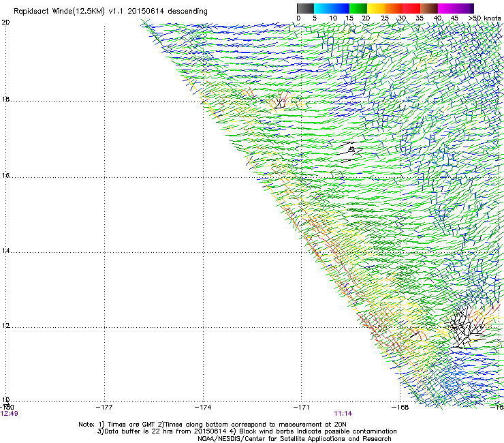Click the '>50 knots' legend label
Screen dimensions: 504x443
coord(484,18)
